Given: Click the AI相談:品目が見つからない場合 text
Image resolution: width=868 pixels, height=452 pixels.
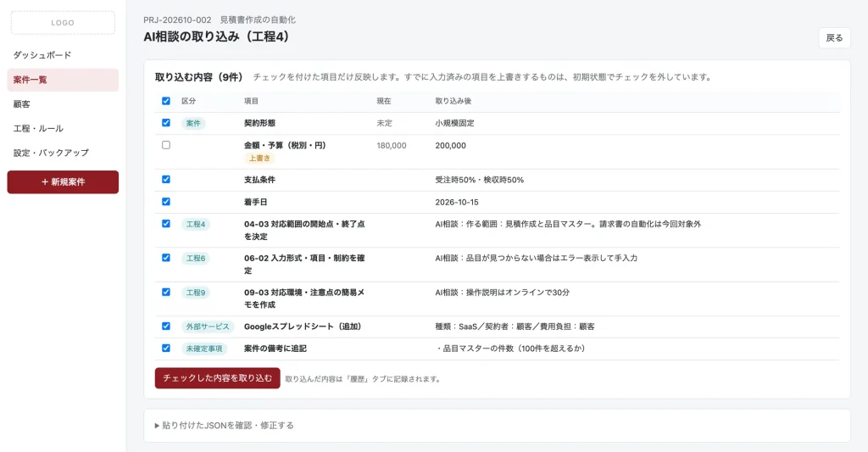Looking at the screenshot, I should point(536,258).
